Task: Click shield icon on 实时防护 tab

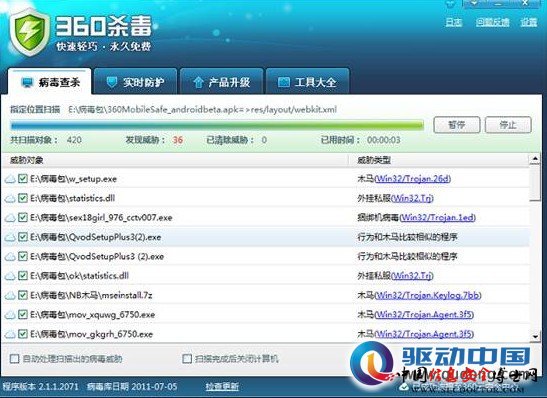Action: 111,82
